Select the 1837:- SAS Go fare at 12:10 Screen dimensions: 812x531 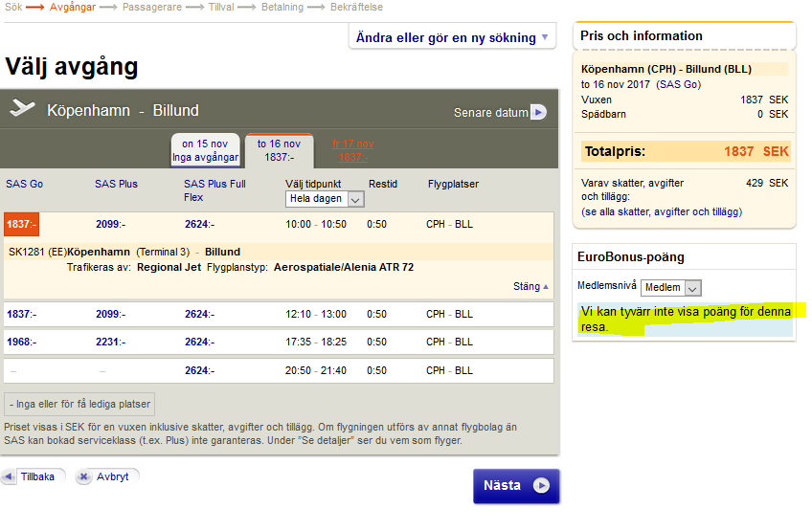[21, 314]
